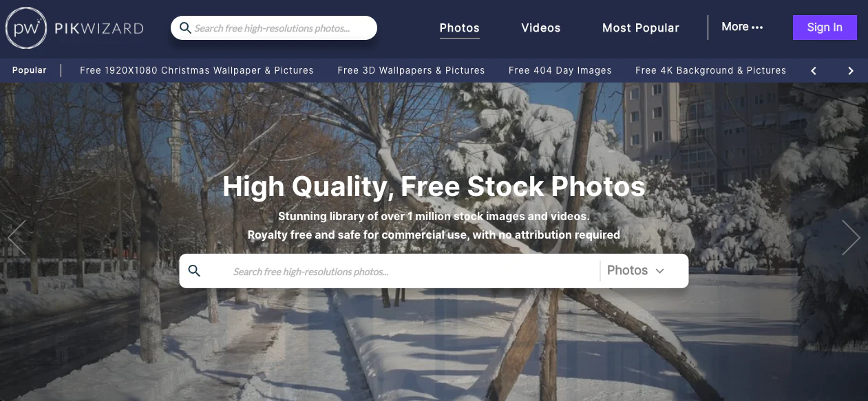This screenshot has height=401, width=868.
Task: Advance to next hero slide arrow
Action: coord(851,237)
